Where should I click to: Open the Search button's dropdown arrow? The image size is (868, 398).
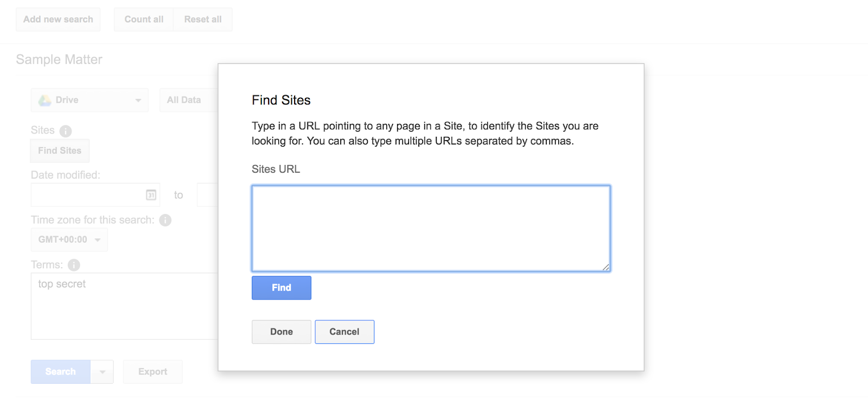102,371
